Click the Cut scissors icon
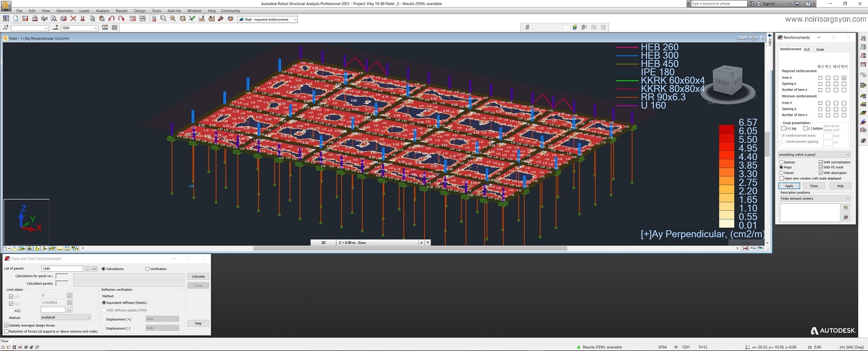The image size is (868, 351). coord(83,19)
